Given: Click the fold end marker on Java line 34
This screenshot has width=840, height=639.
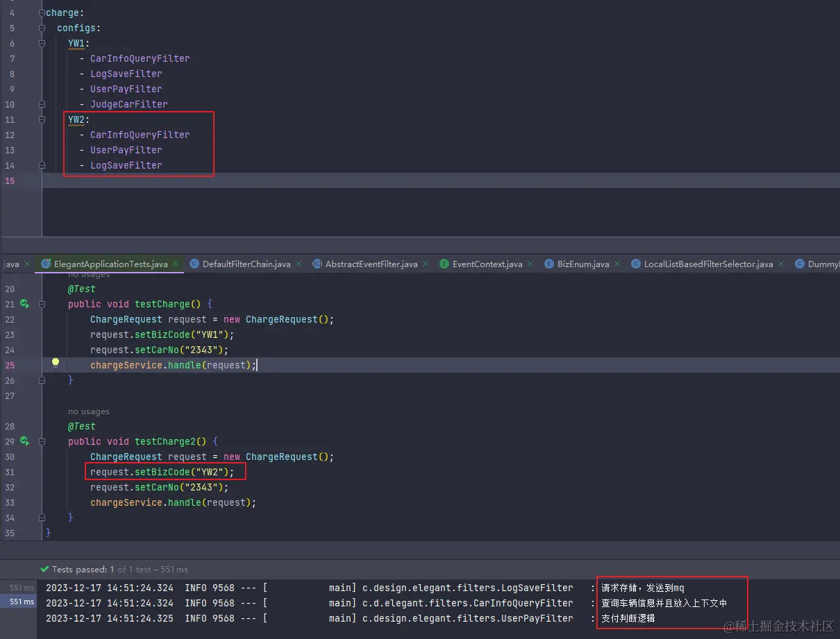Looking at the screenshot, I should coord(42,518).
